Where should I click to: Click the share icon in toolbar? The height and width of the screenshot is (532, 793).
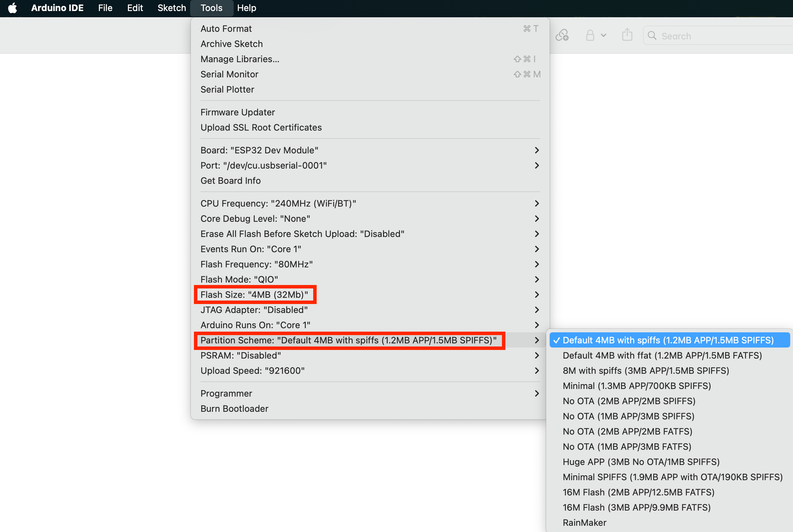627,35
